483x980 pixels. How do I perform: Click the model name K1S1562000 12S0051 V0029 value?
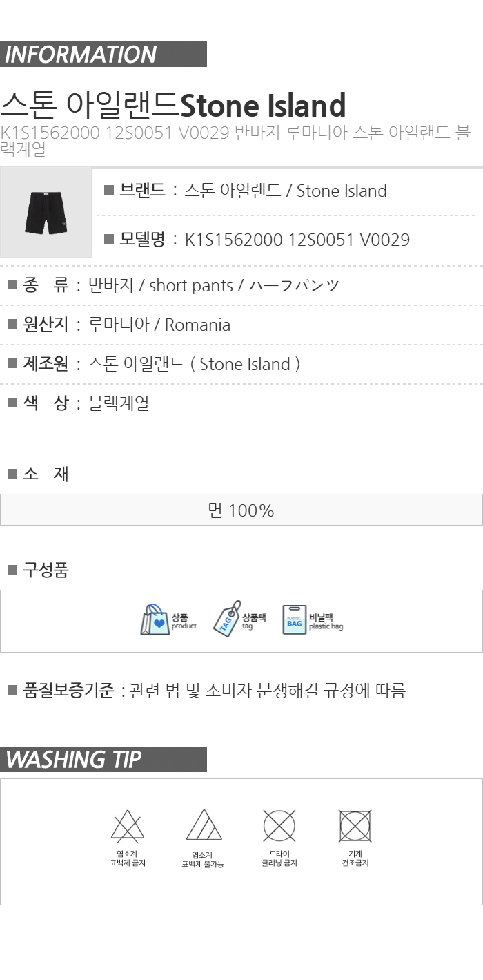(x=297, y=240)
